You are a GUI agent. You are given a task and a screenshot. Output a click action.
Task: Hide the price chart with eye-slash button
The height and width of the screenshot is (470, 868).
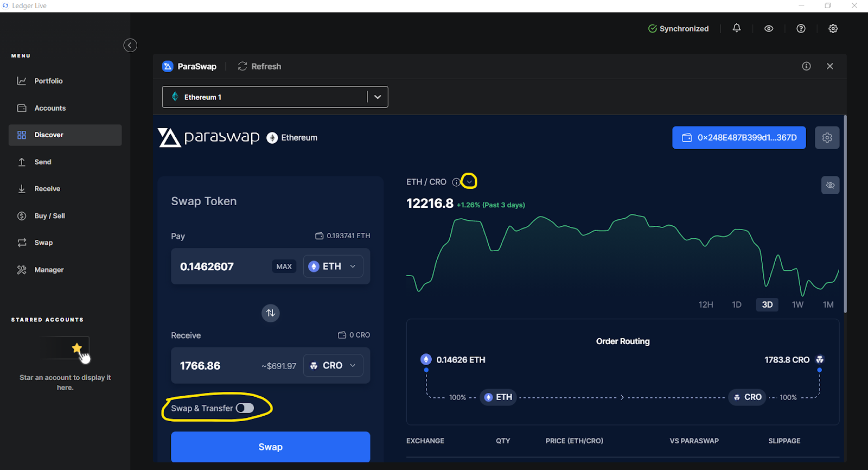tap(831, 185)
